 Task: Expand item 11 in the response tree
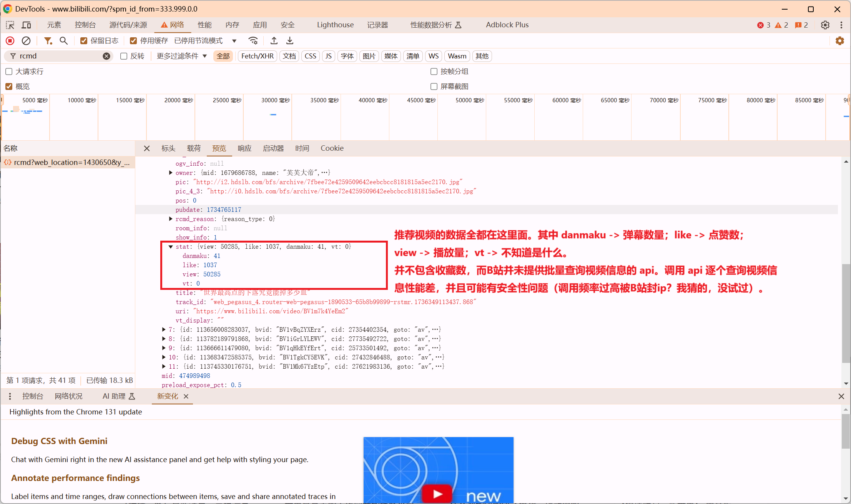[x=164, y=367]
